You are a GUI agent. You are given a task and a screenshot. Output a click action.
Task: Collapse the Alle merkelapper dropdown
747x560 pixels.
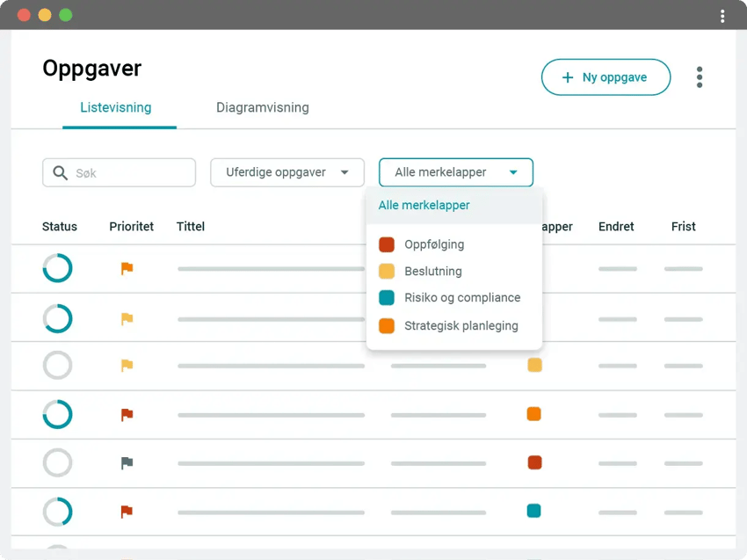pos(455,172)
